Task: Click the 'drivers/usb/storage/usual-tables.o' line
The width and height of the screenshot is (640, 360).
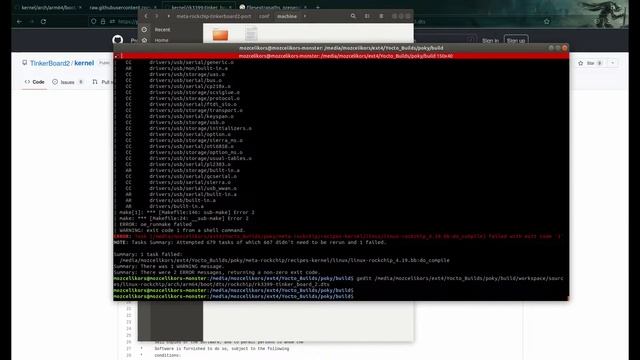Action: point(200,158)
